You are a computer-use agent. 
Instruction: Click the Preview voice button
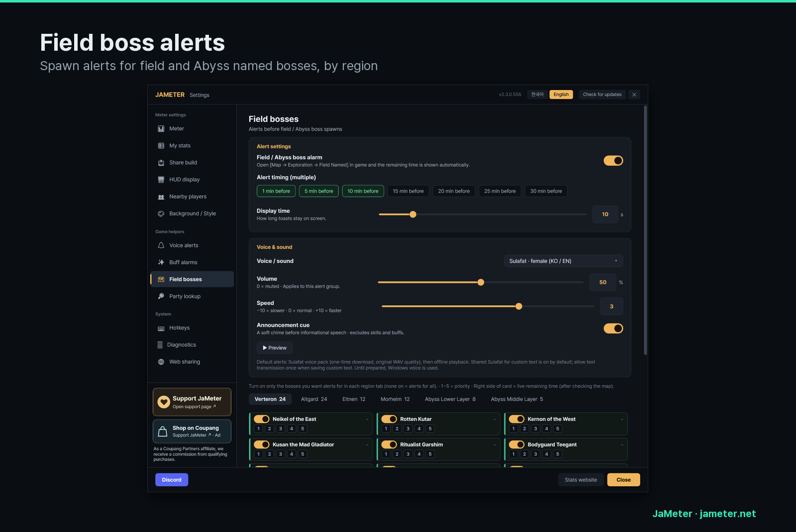pyautogui.click(x=275, y=348)
